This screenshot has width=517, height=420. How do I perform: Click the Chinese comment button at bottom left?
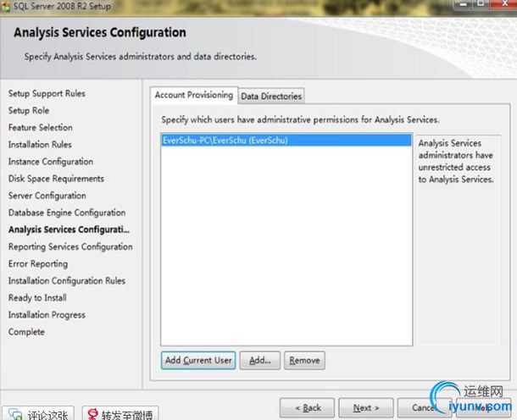pyautogui.click(x=38, y=414)
